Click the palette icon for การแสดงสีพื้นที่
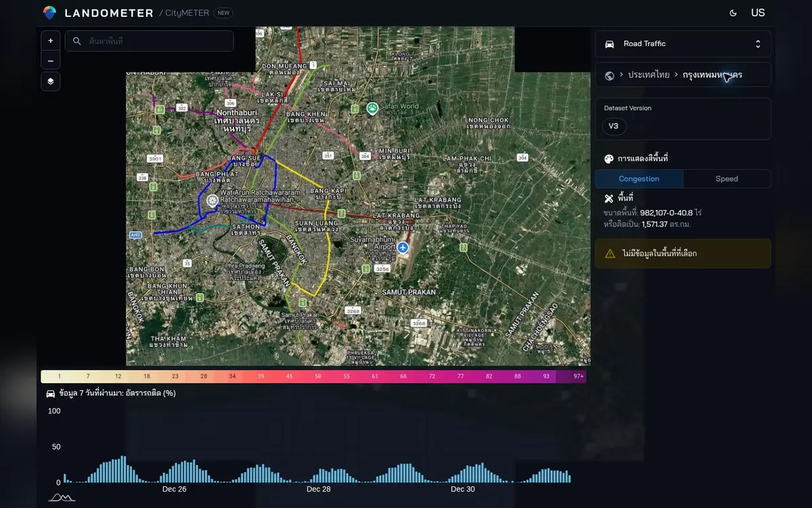Screen dimensions: 812x508 (609, 158)
